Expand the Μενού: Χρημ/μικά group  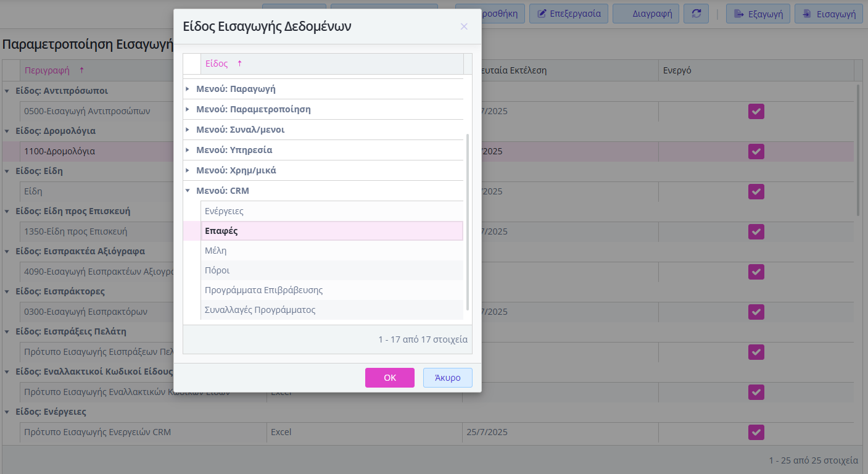(188, 170)
